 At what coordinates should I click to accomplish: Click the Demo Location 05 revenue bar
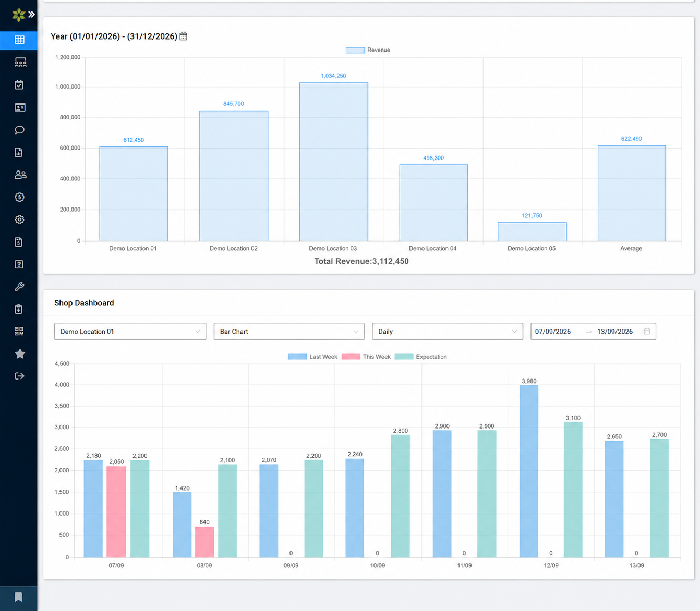pyautogui.click(x=532, y=231)
